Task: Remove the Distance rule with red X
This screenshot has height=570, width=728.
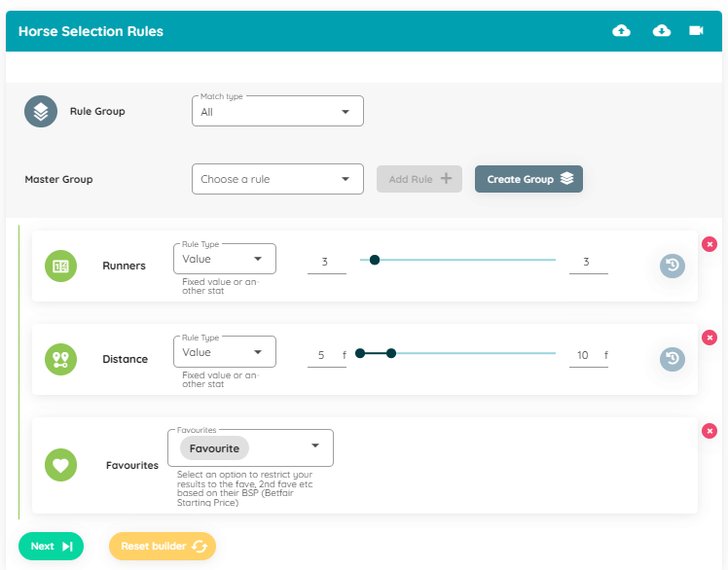Action: (710, 337)
